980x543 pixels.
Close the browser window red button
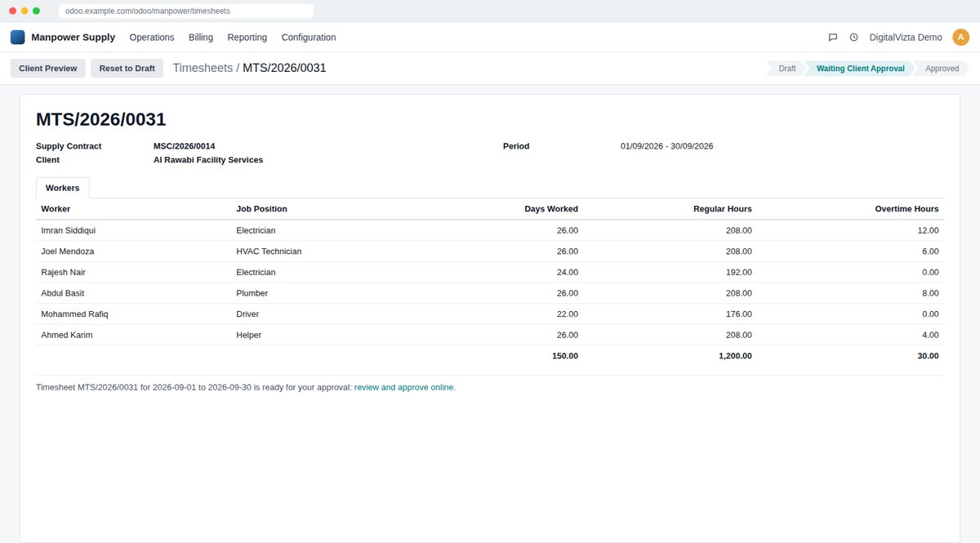pos(12,11)
